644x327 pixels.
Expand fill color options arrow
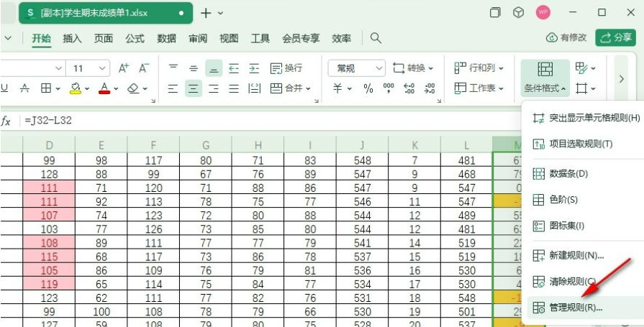pyautogui.click(x=87, y=88)
